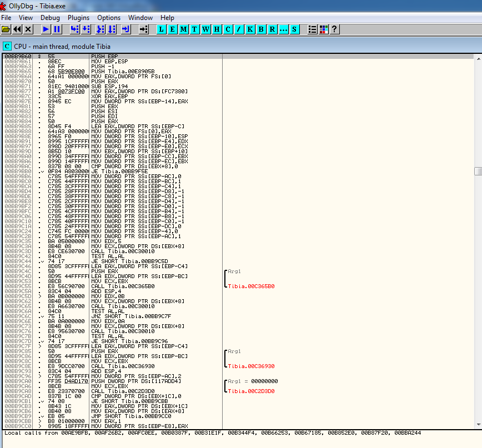Select JMP SHORT Tibia.00BB9CC0 line
Viewport: 482px width, 448px height.
[x=131, y=416]
